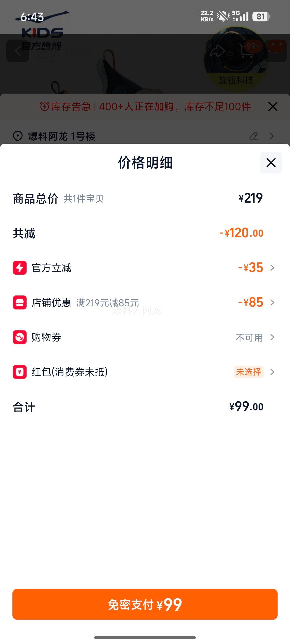The image size is (290, 644).
Task: Tap the 店铺优惠 store icon
Action: pos(20,302)
